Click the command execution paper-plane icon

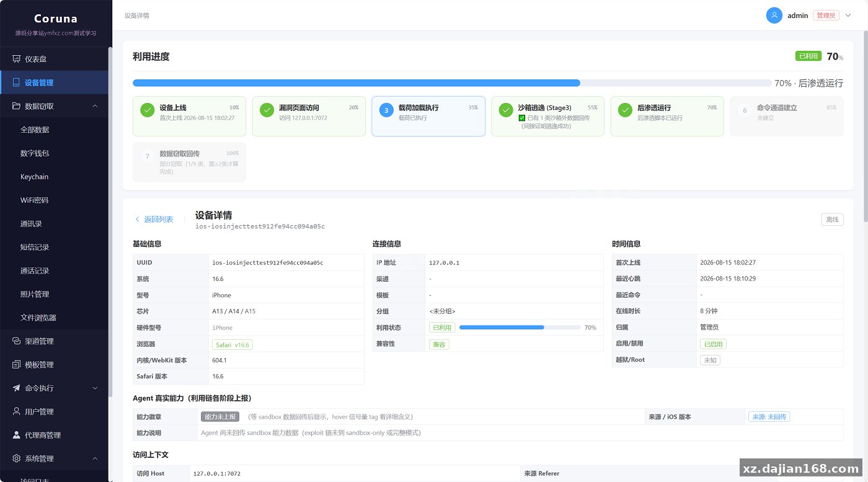pyautogui.click(x=17, y=388)
